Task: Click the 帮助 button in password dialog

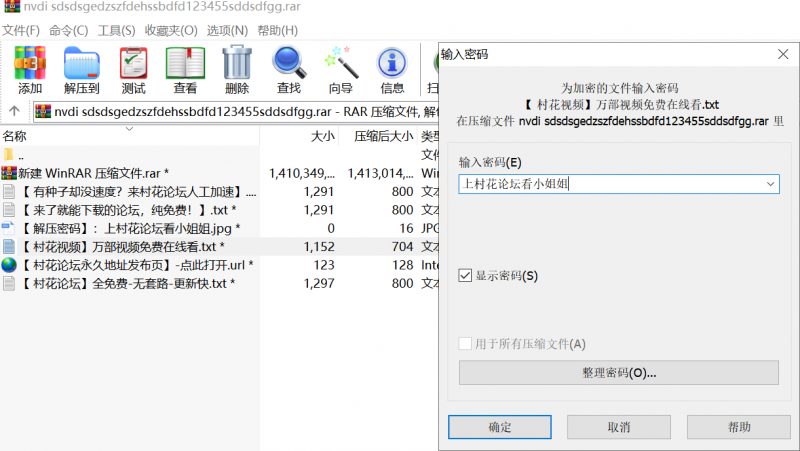Action: [739, 427]
